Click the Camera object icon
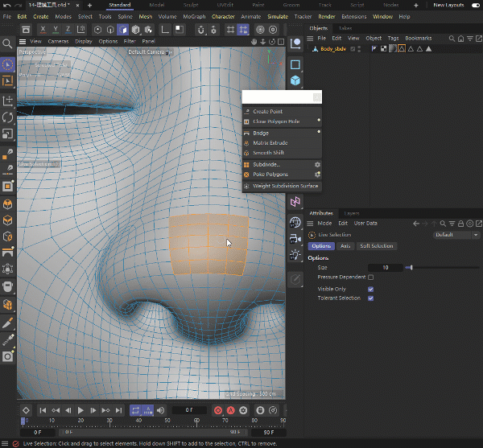 tap(295, 237)
